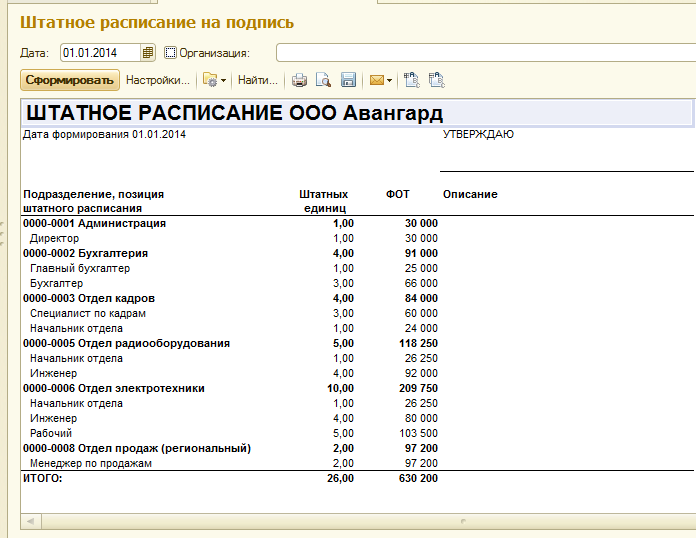Expand the dropdown arrow next to the gear icon
Image resolution: width=696 pixels, height=538 pixels.
click(223, 80)
